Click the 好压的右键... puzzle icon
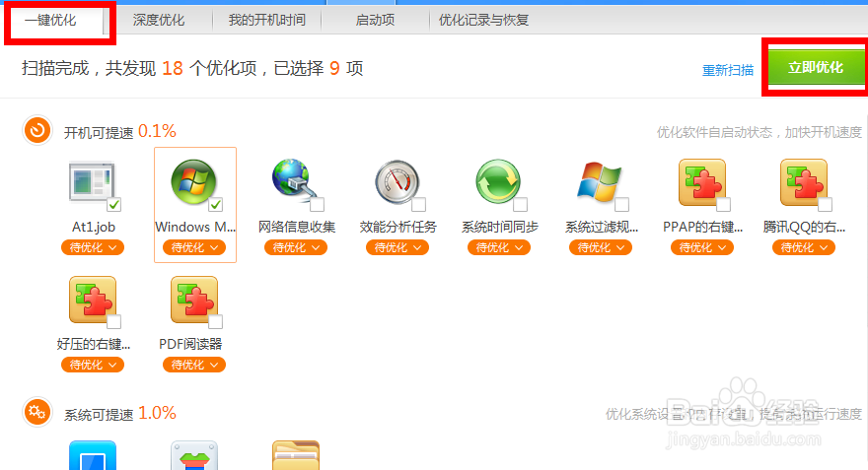The width and height of the screenshot is (868, 470). (93, 300)
